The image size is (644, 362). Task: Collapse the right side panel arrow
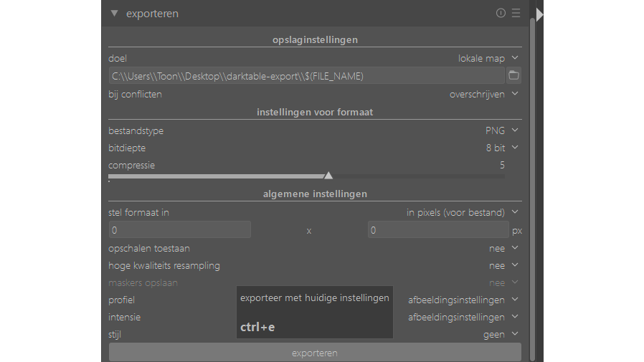540,14
